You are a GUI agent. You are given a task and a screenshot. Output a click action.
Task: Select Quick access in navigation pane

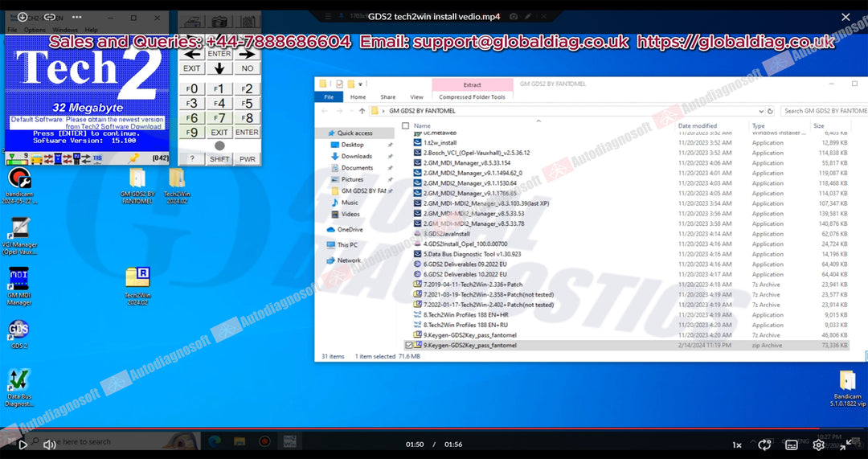click(x=354, y=133)
